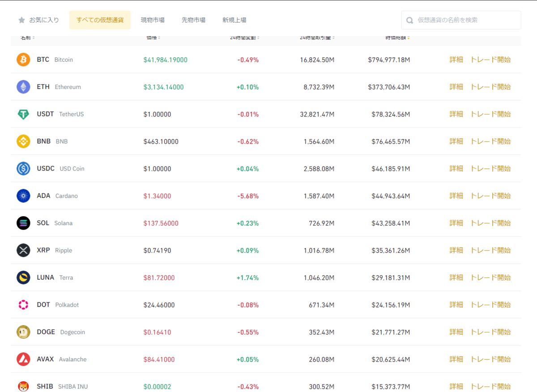This screenshot has width=537, height=392.
Task: Select the すべての仮想通貨 tab
Action: click(x=100, y=20)
